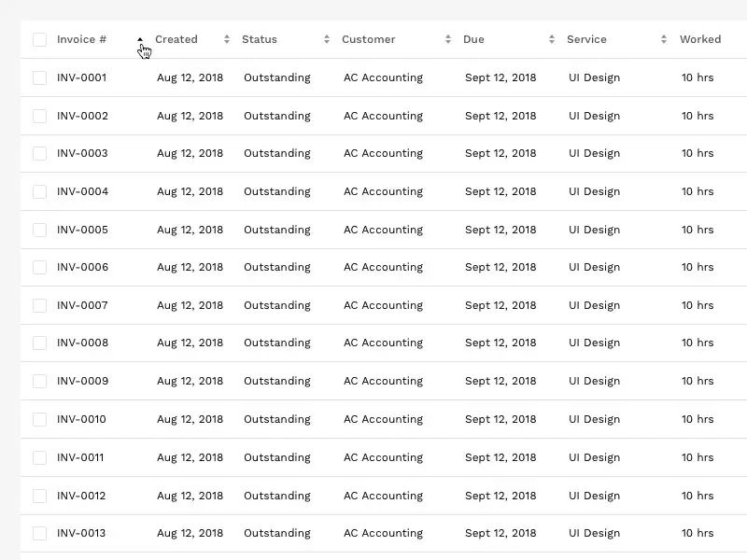Check the box for INV-0001
This screenshot has width=747, height=560.
click(x=39, y=77)
